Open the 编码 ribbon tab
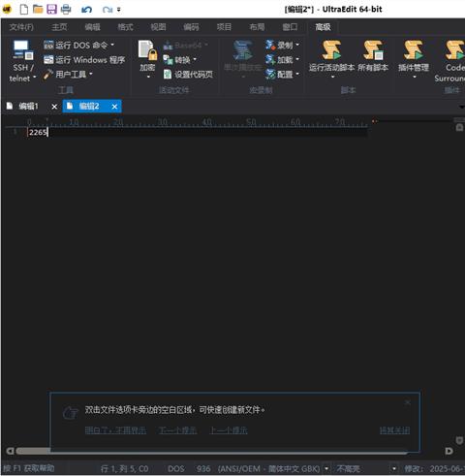 [191, 27]
